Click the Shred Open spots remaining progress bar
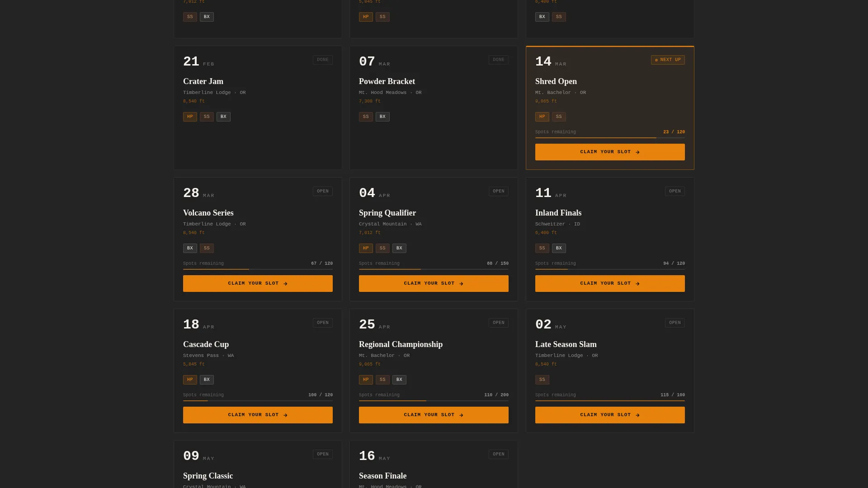The width and height of the screenshot is (868, 488). 610,138
